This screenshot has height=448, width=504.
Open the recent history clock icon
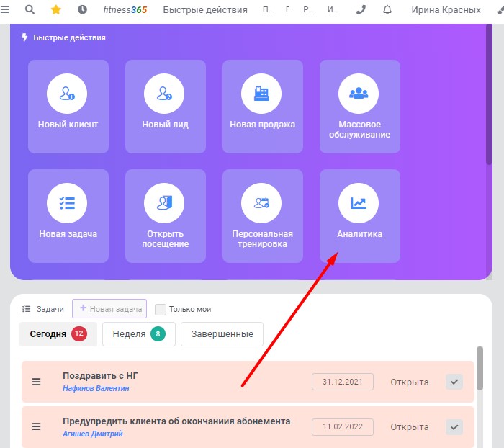(x=82, y=9)
